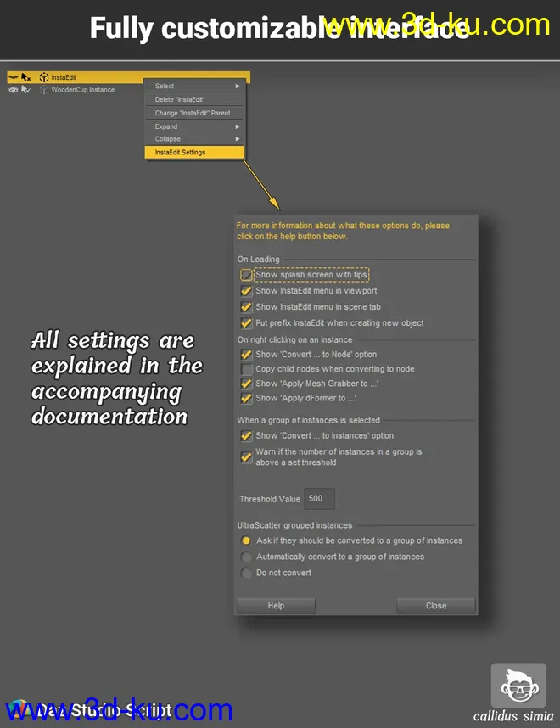Enable Show splash screen with tips

pyautogui.click(x=247, y=275)
